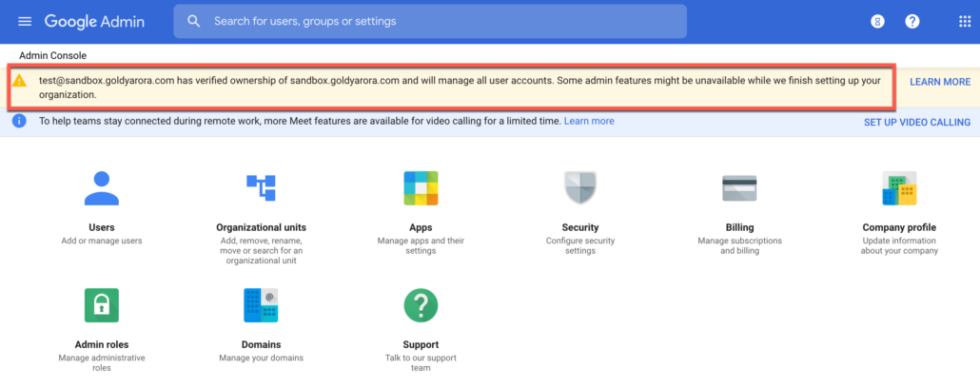Click 'Talk to our support team' text

coord(421,363)
